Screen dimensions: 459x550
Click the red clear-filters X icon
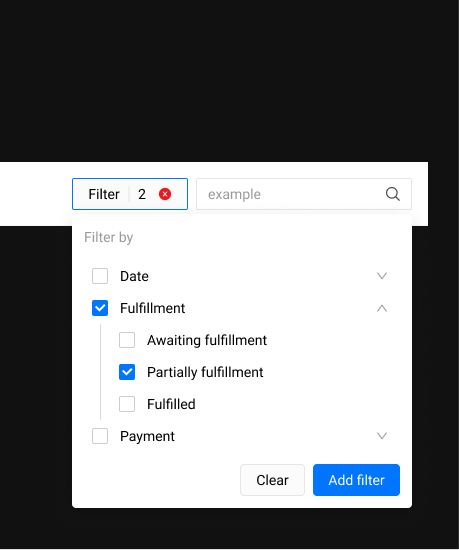pyautogui.click(x=165, y=194)
